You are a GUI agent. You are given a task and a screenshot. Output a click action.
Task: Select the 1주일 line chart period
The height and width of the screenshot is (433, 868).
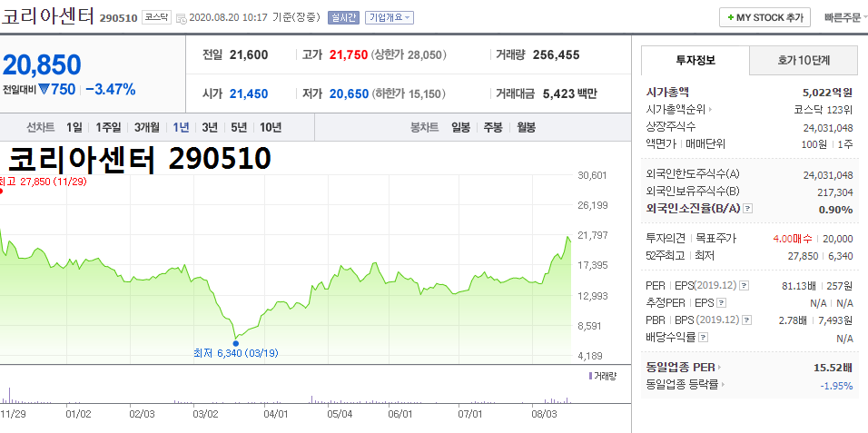pos(108,127)
